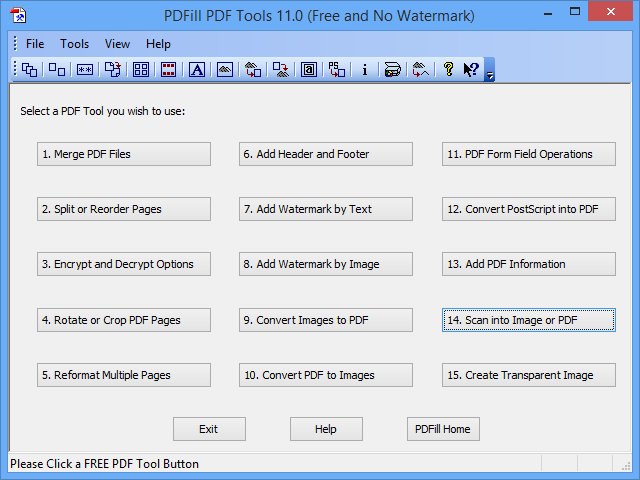Click the 1. Merge PDF Files button
Viewport: 640px width, 480px height.
pyautogui.click(x=124, y=154)
